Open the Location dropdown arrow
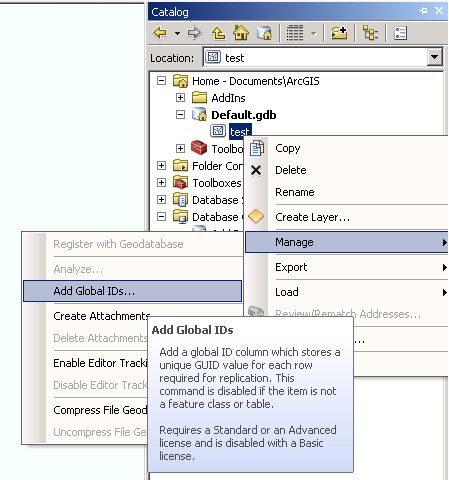Image resolution: width=449 pixels, height=480 pixels. (434, 57)
